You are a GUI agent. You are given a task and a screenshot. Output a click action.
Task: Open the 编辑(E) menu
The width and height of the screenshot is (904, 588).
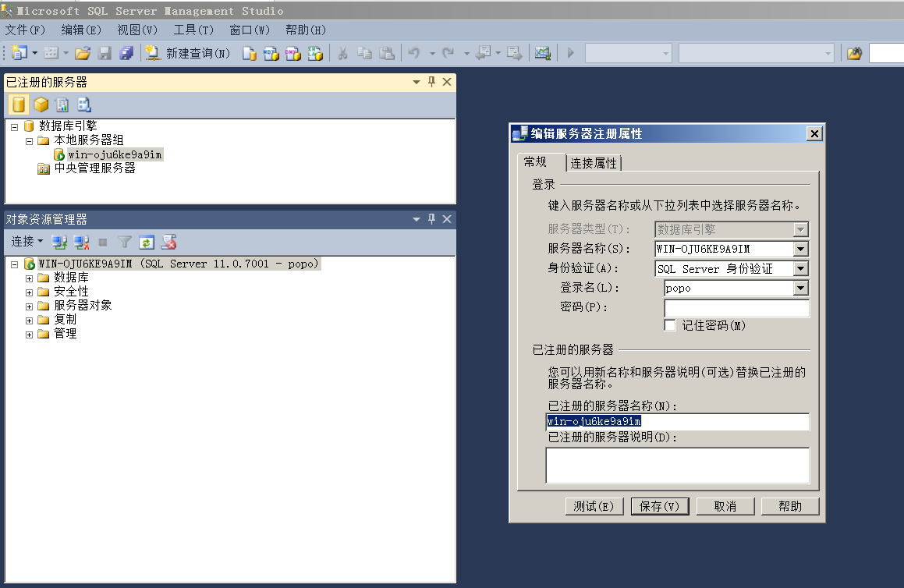click(x=80, y=30)
